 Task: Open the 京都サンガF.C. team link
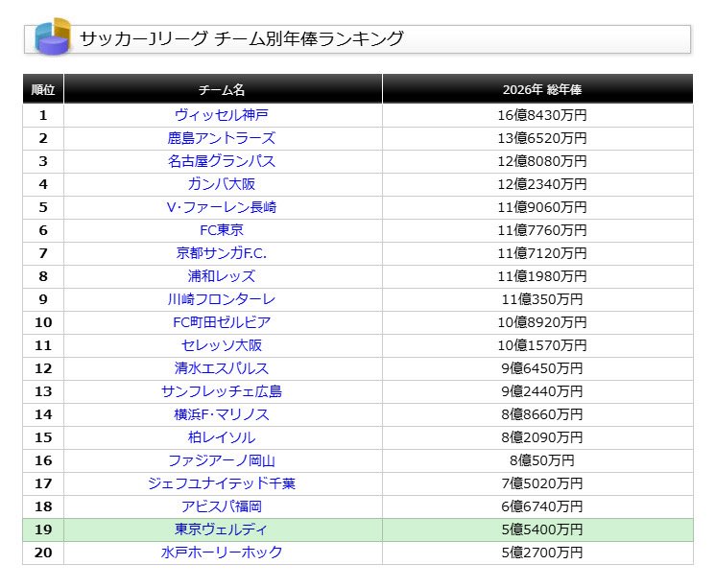tap(222, 253)
